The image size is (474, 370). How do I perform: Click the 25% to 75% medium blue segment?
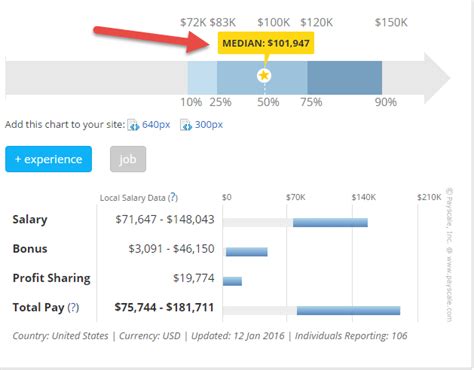(262, 78)
